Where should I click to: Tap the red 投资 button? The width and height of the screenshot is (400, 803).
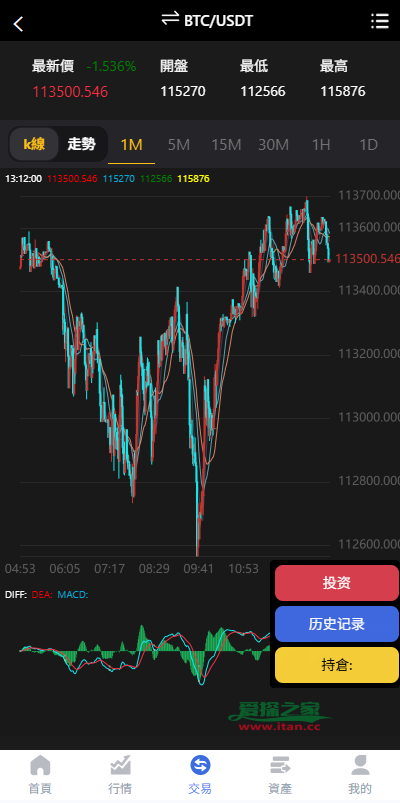click(x=336, y=583)
